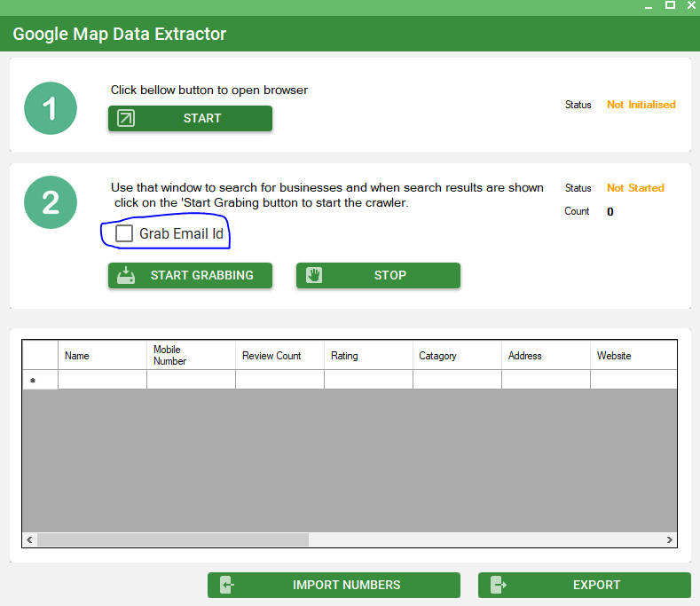The width and height of the screenshot is (700, 606).
Task: Click the empty Website cell
Action: coord(634,380)
